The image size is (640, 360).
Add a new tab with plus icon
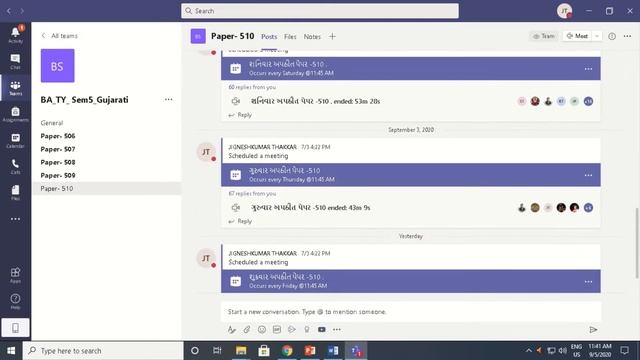point(332,36)
